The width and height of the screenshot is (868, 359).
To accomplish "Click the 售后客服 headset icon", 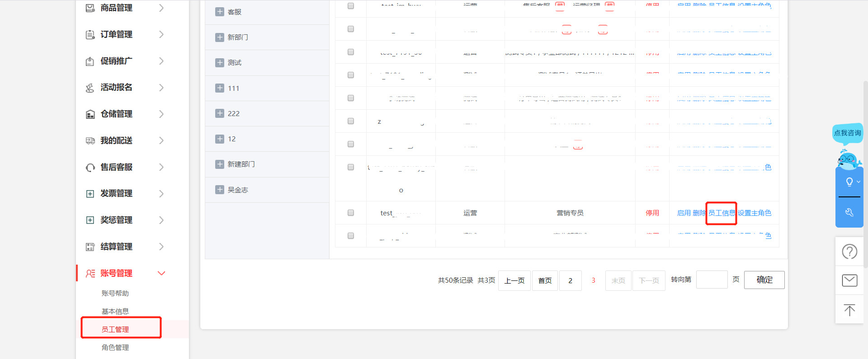I will click(90, 168).
